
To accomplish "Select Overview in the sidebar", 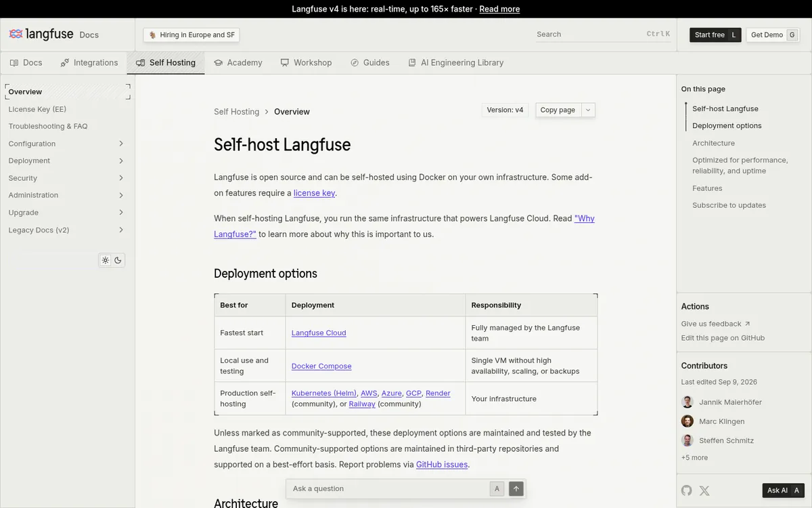I will (x=68, y=91).
